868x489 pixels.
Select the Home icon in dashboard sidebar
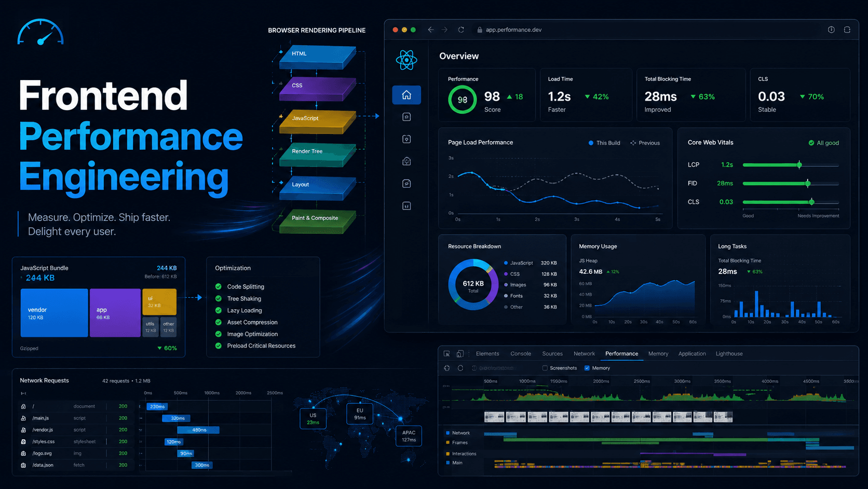coord(406,95)
